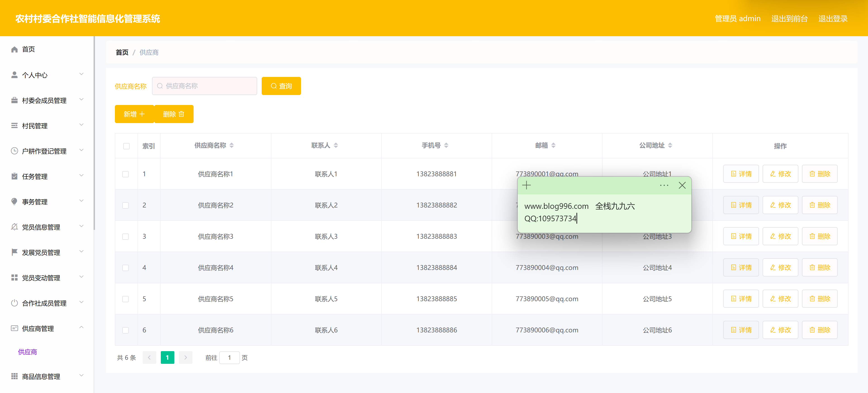Collapse the 供应商管理 menu chevron

point(81,327)
